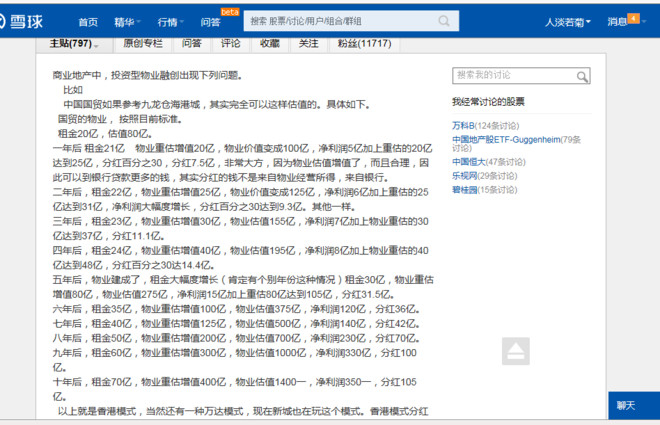The height and width of the screenshot is (425, 660).
Task: Click the line starting 六年后，租金35亿
Action: point(236,309)
